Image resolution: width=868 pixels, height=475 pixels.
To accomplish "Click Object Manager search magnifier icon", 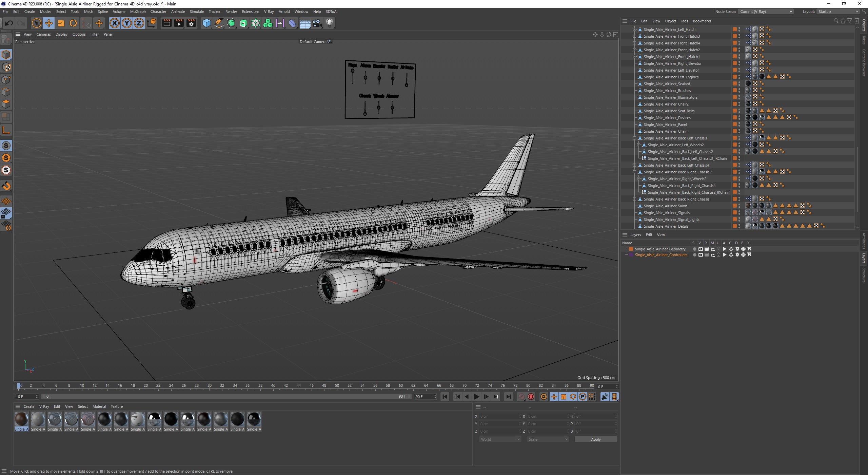I will [x=836, y=21].
